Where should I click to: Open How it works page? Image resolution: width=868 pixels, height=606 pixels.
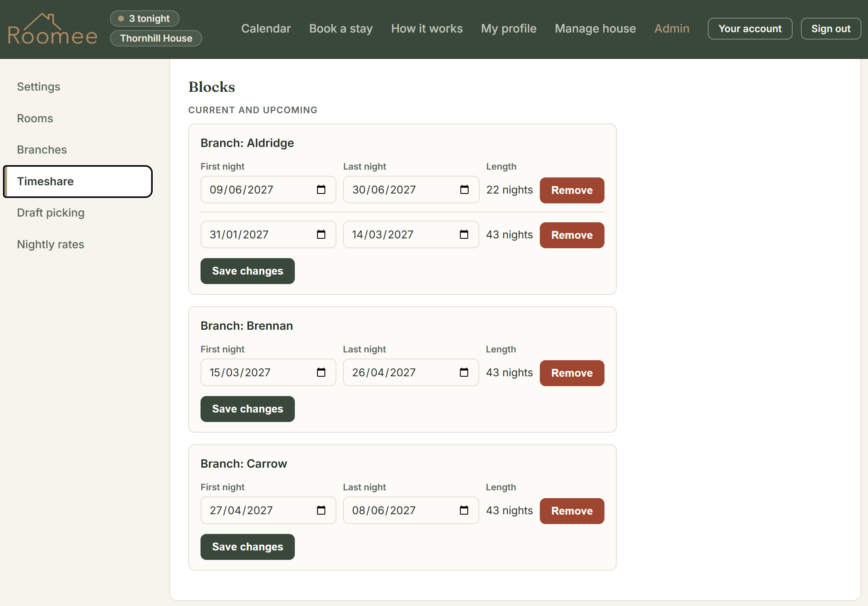[427, 28]
